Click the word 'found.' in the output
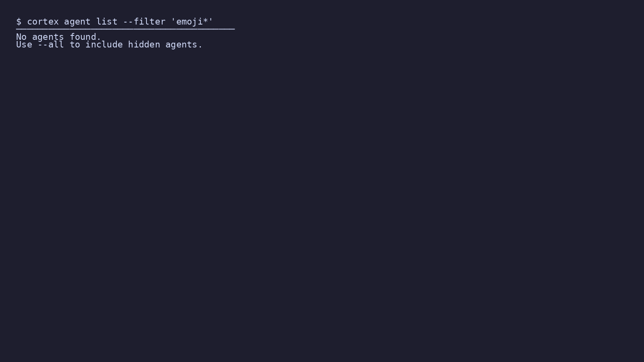644x362 pixels. [85, 37]
